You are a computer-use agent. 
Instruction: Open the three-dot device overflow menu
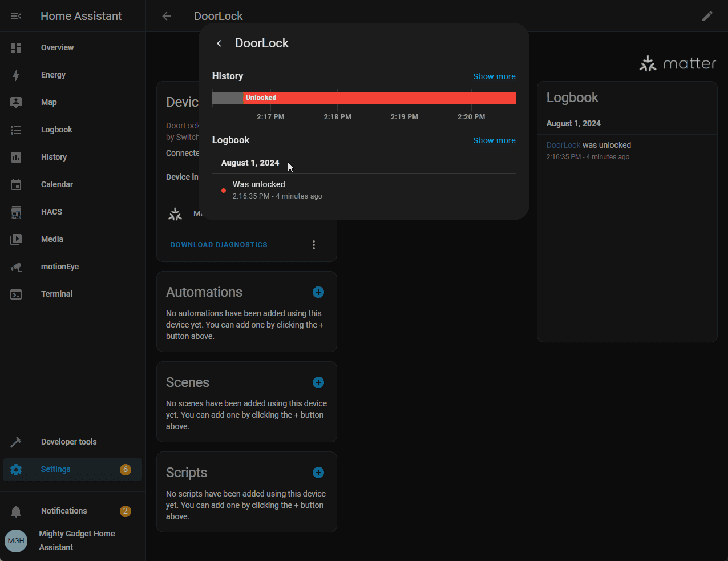click(313, 245)
